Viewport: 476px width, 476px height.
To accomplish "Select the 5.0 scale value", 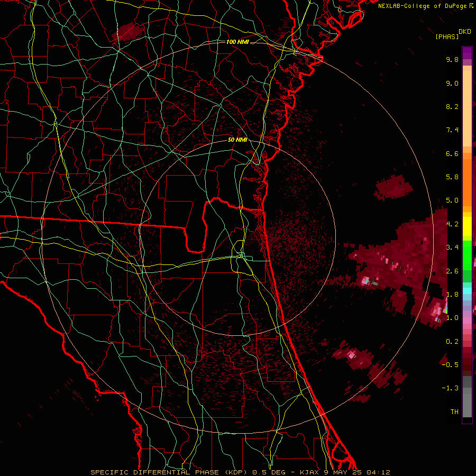I will [452, 200].
